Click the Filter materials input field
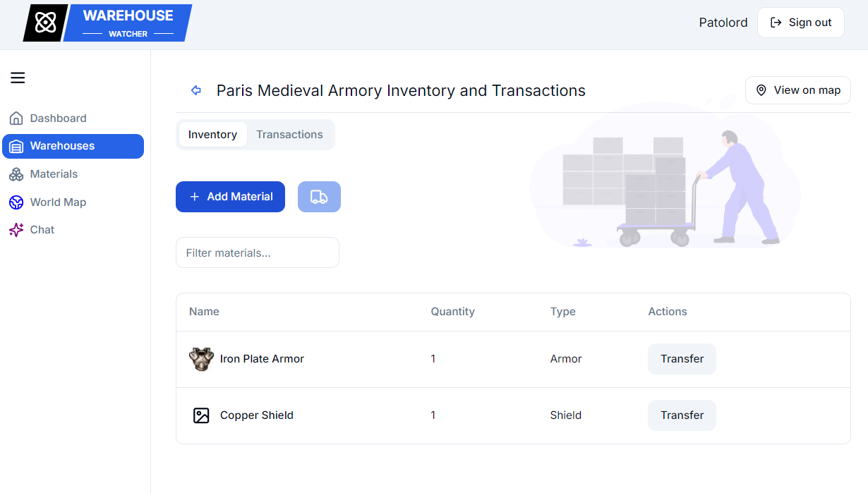 257,252
